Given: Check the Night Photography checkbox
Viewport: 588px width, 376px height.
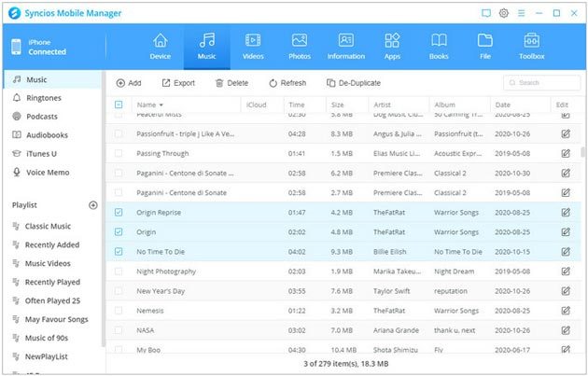Looking at the screenshot, I should [119, 271].
